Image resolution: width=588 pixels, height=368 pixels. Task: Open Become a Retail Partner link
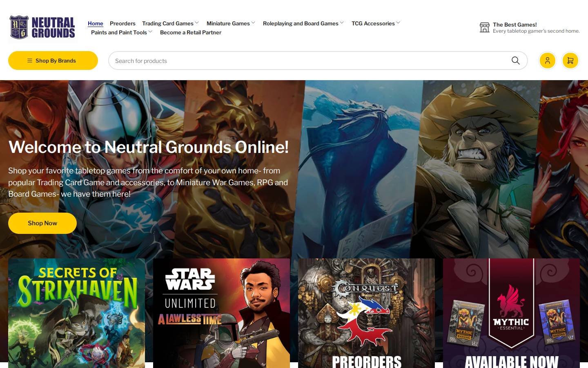[191, 32]
